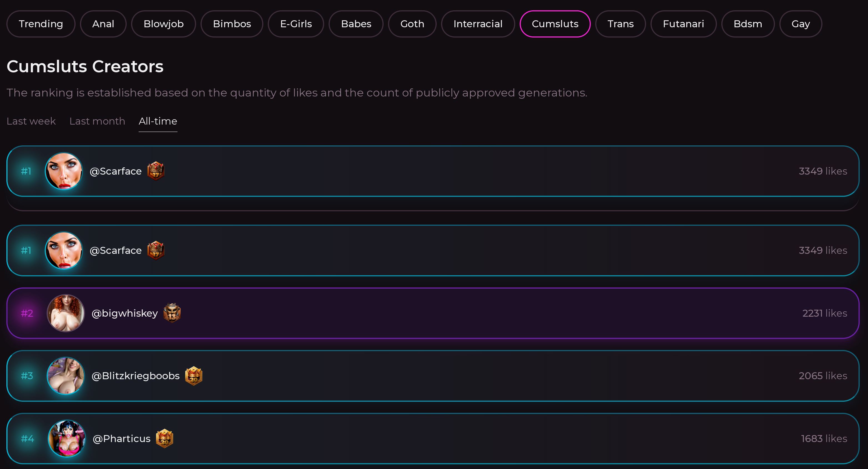Click the "1683 likes" count
This screenshot has height=469, width=868.
pyautogui.click(x=824, y=439)
